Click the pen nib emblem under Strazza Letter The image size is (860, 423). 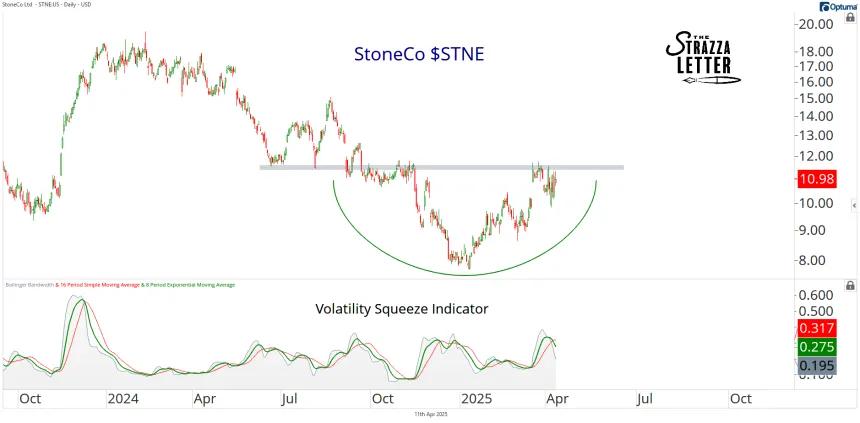[711, 80]
